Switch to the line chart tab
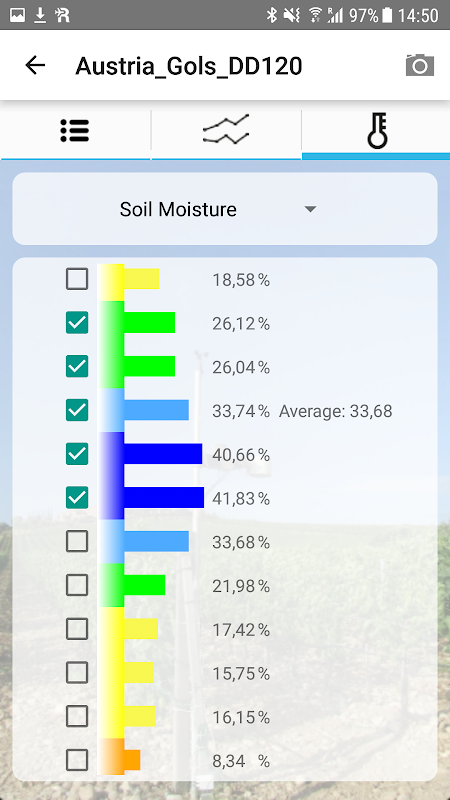The image size is (450, 800). 226,131
